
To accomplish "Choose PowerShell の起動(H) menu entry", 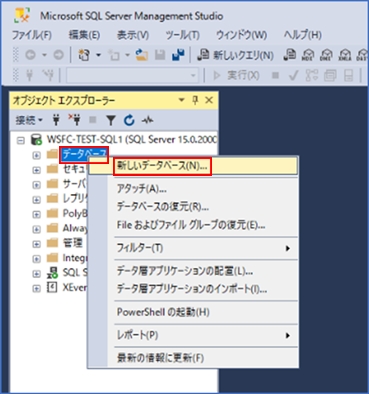I will [x=193, y=312].
